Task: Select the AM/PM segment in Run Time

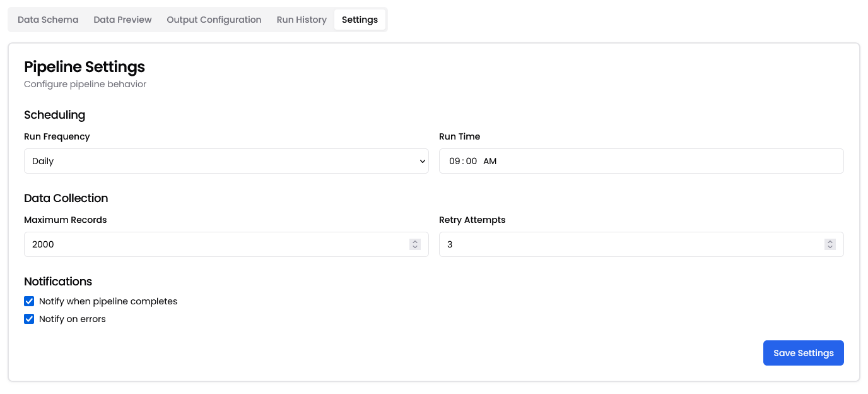Action: tap(490, 161)
